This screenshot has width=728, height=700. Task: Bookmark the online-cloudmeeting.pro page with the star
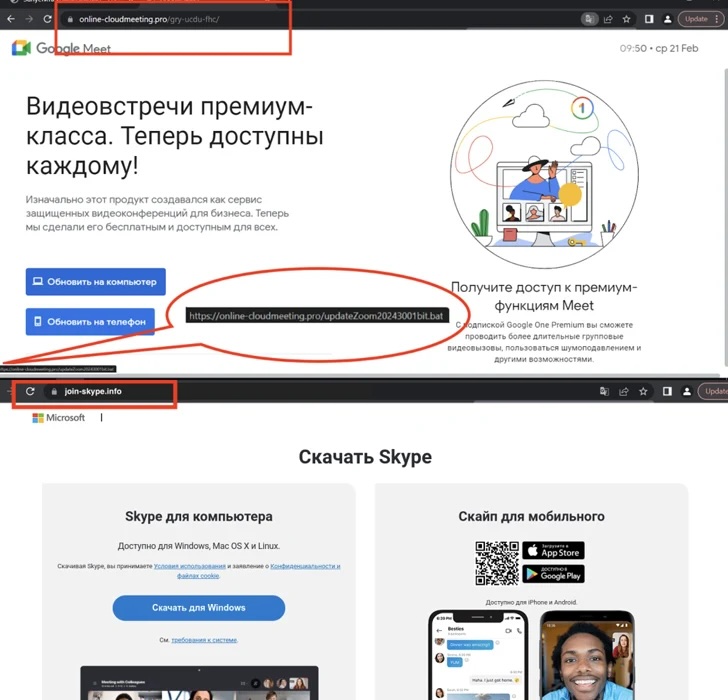point(627,19)
